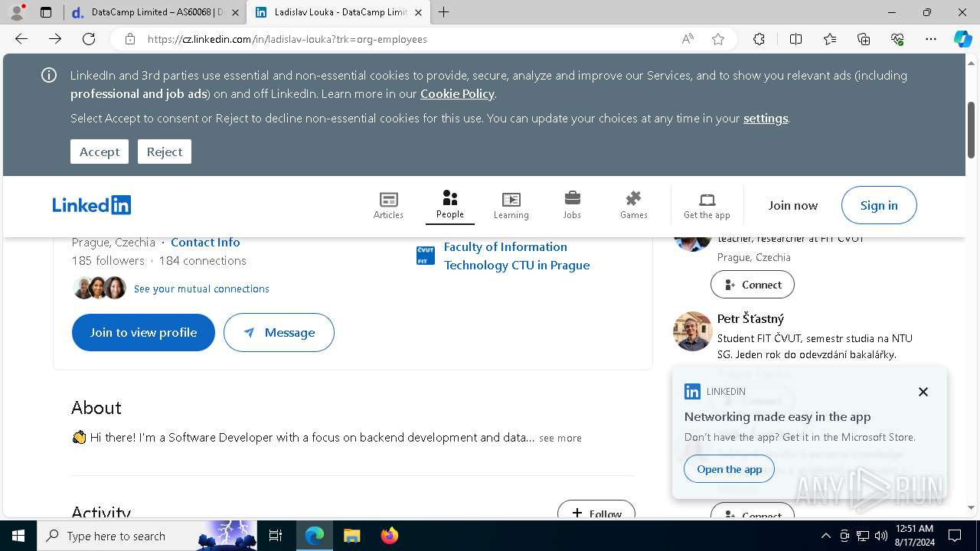Click Petr Šťastný's profile photo

[x=693, y=331]
